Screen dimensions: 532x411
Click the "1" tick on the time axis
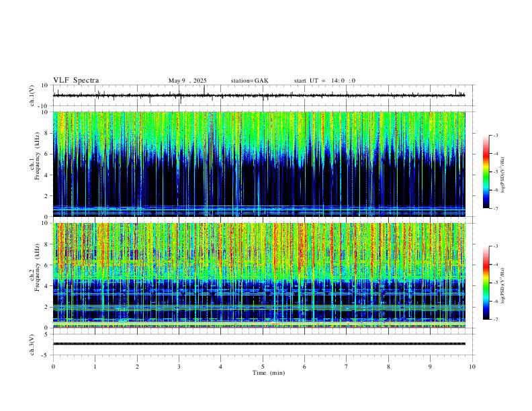[x=95, y=367]
